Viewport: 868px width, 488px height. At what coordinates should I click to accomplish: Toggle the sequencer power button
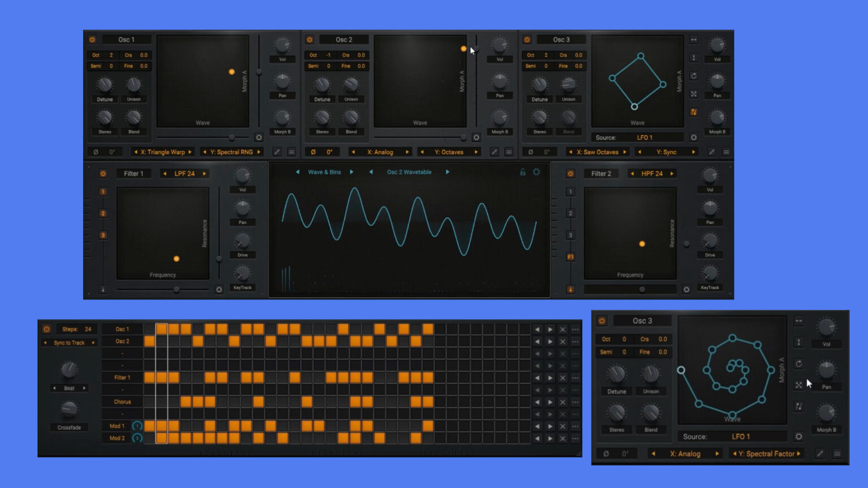45,329
